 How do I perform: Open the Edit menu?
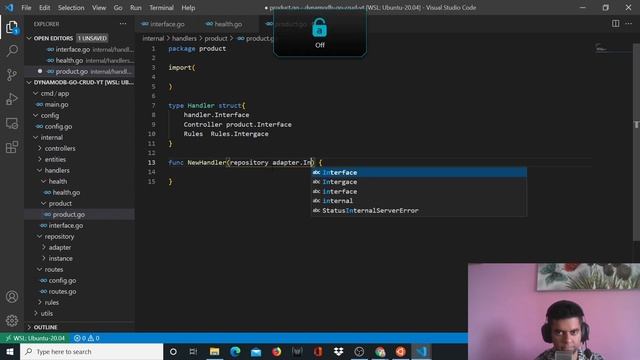click(44, 8)
